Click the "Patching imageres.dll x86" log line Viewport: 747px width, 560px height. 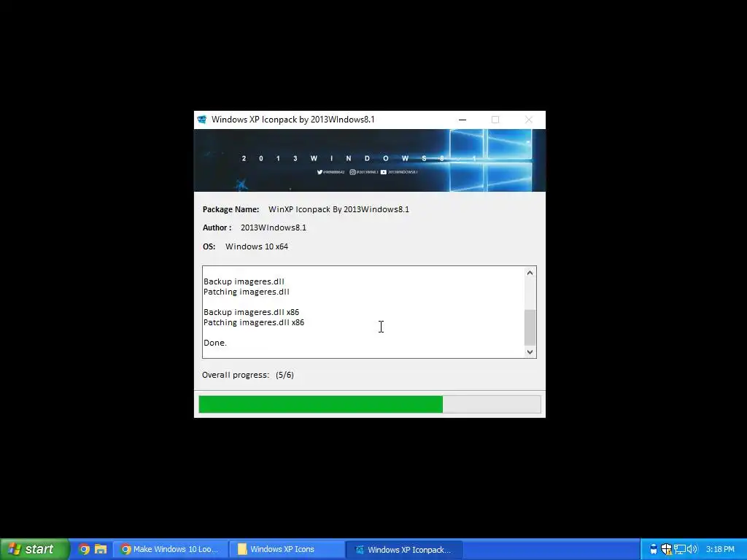click(254, 322)
